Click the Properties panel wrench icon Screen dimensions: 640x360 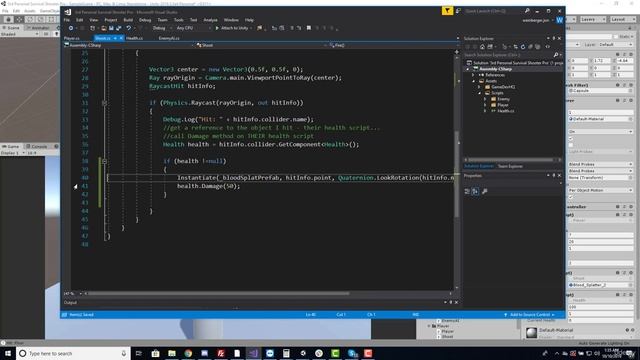tap(484, 191)
